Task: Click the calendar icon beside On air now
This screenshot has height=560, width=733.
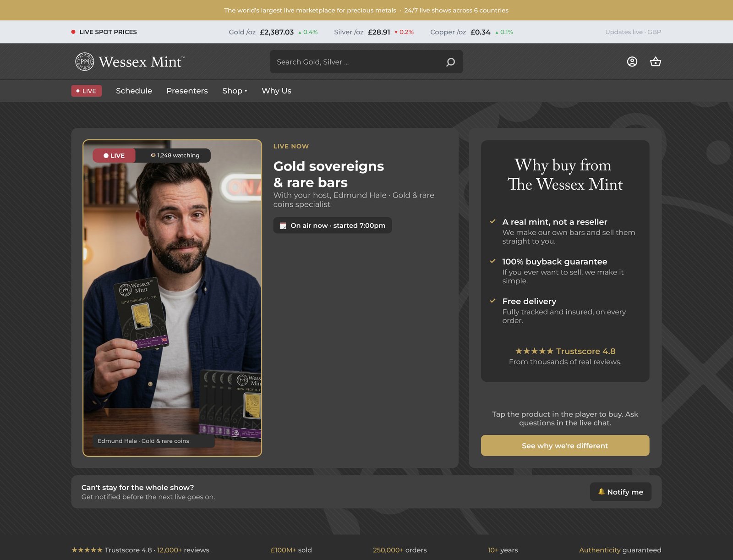Action: tap(283, 225)
